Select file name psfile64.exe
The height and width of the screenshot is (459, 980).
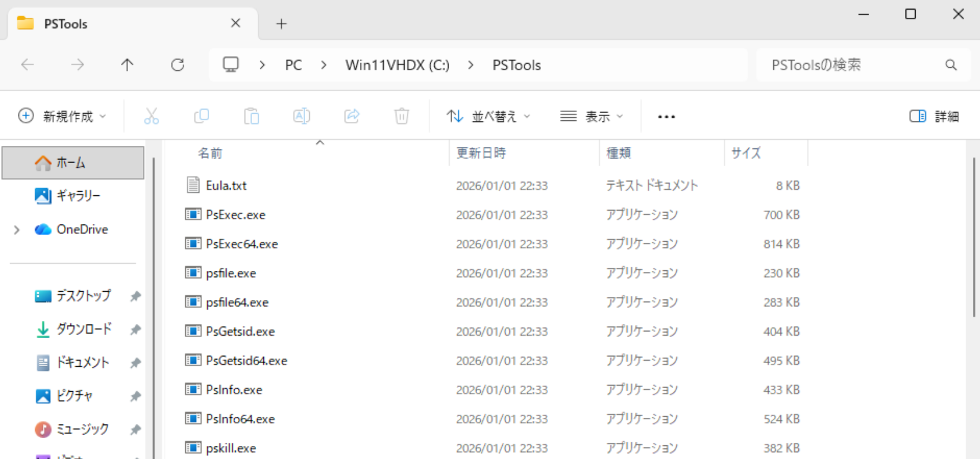coord(237,302)
